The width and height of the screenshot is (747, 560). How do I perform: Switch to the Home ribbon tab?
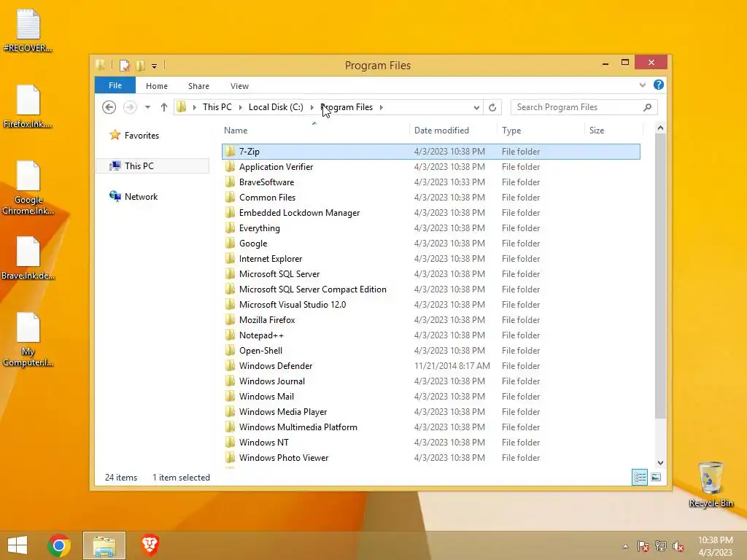[157, 86]
